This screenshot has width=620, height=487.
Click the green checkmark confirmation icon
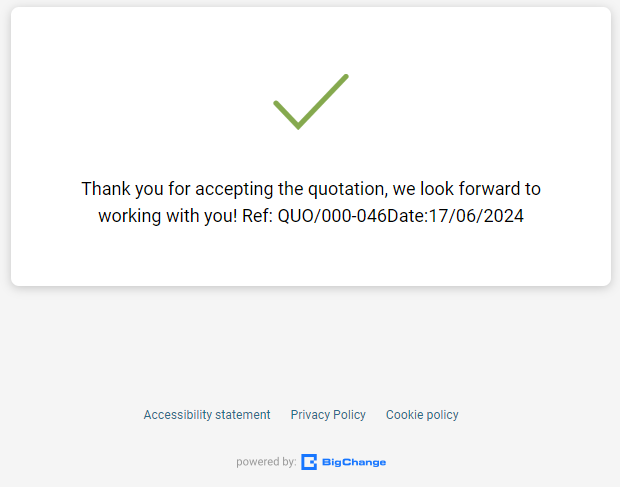pyautogui.click(x=310, y=101)
